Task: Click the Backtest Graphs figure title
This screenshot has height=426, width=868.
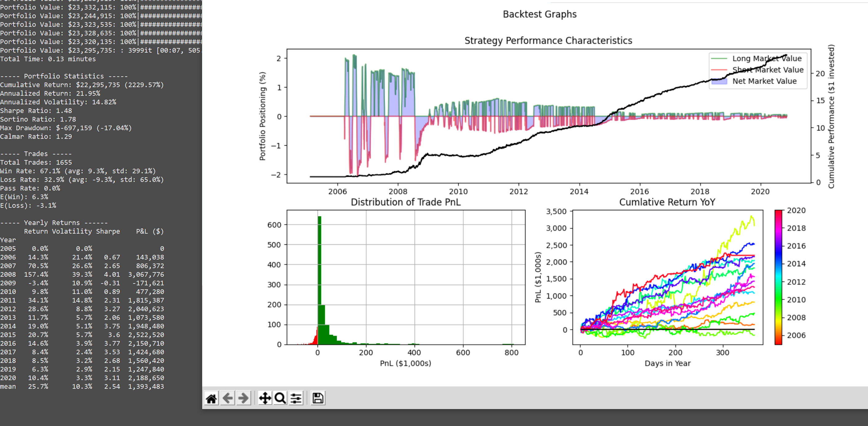Action: pyautogui.click(x=539, y=14)
